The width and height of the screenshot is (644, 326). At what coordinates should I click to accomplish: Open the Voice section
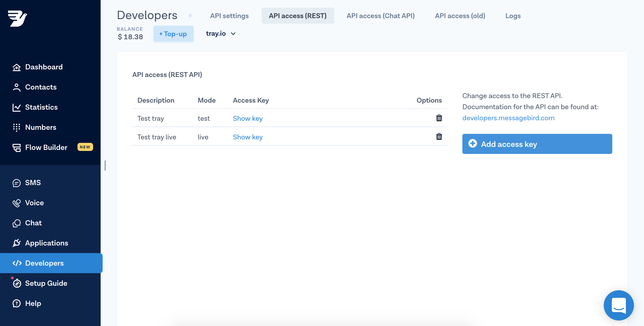point(34,203)
